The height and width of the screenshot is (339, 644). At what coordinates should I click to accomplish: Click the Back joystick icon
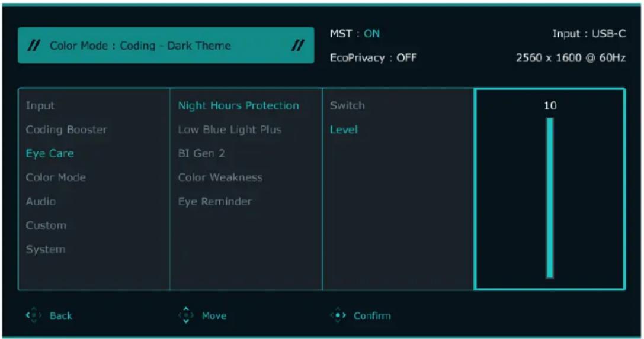tap(34, 315)
